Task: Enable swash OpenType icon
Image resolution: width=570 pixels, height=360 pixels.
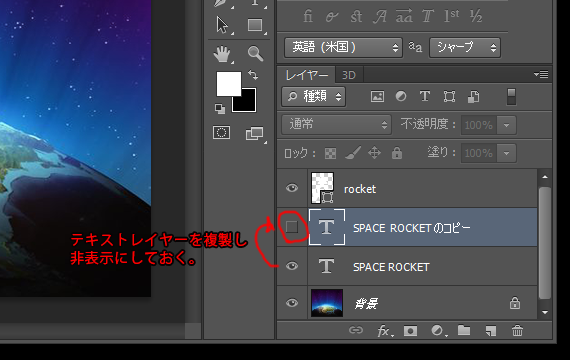Action: pyautogui.click(x=380, y=17)
